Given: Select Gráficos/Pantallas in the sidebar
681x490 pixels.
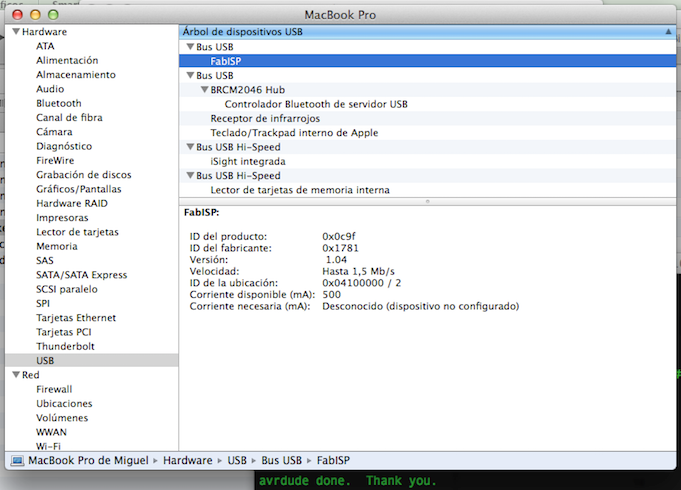Looking at the screenshot, I should click(79, 189).
